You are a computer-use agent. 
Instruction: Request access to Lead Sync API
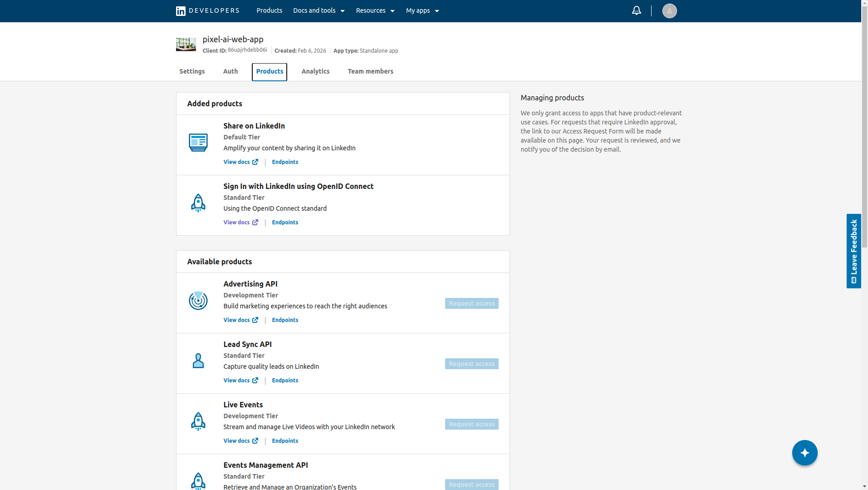pos(471,364)
